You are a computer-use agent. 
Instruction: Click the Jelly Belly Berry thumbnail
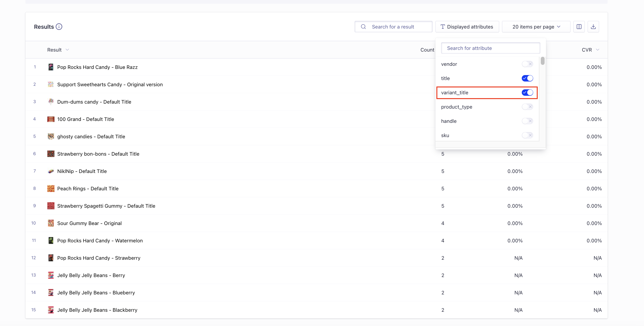(51, 275)
